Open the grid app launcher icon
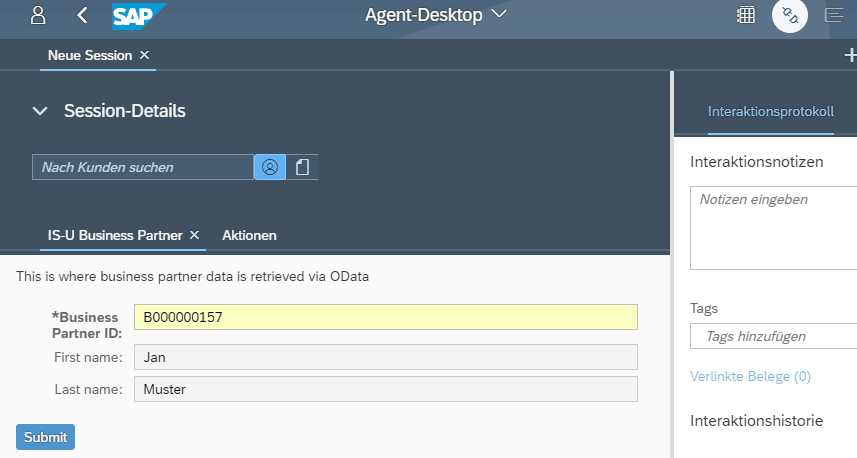 pos(746,15)
